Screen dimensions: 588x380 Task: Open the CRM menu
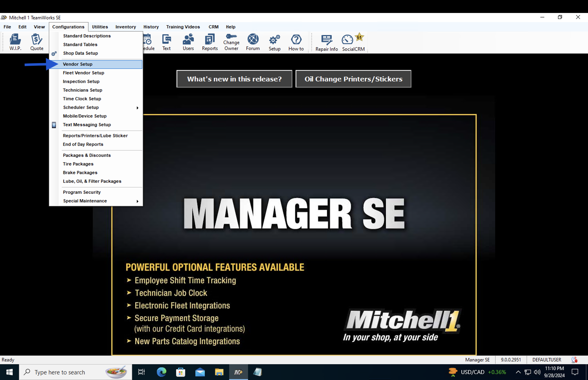point(213,27)
